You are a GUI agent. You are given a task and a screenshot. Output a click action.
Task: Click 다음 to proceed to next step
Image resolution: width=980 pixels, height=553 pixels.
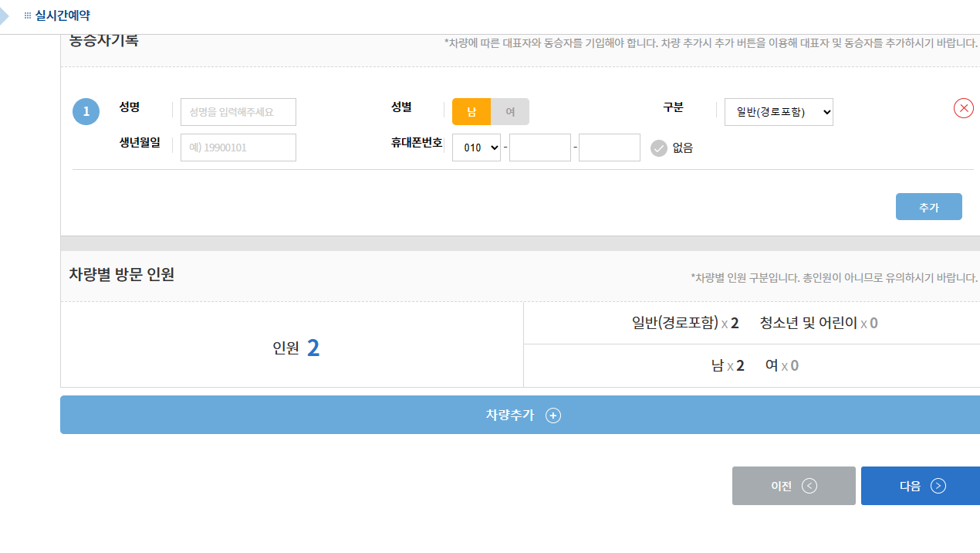[920, 486]
